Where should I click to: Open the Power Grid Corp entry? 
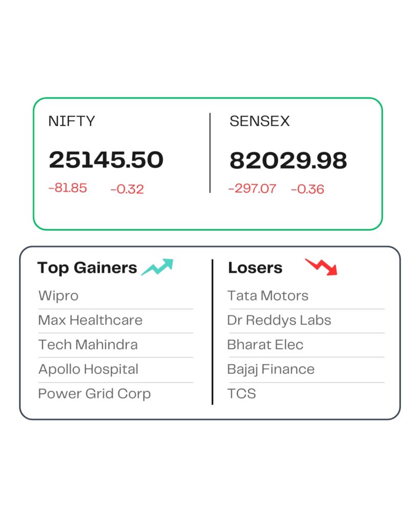pyautogui.click(x=94, y=394)
